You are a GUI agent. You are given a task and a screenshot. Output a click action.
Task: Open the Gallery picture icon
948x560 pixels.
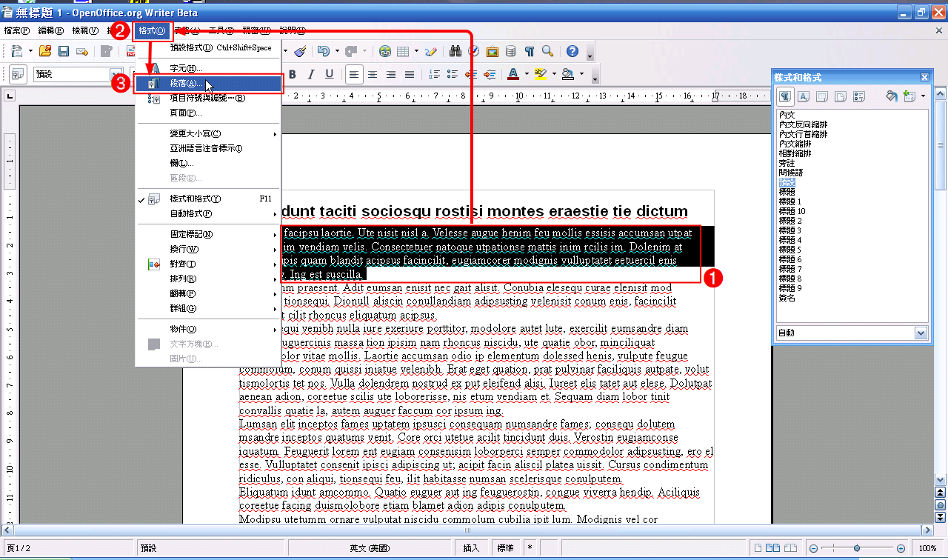pyautogui.click(x=493, y=51)
